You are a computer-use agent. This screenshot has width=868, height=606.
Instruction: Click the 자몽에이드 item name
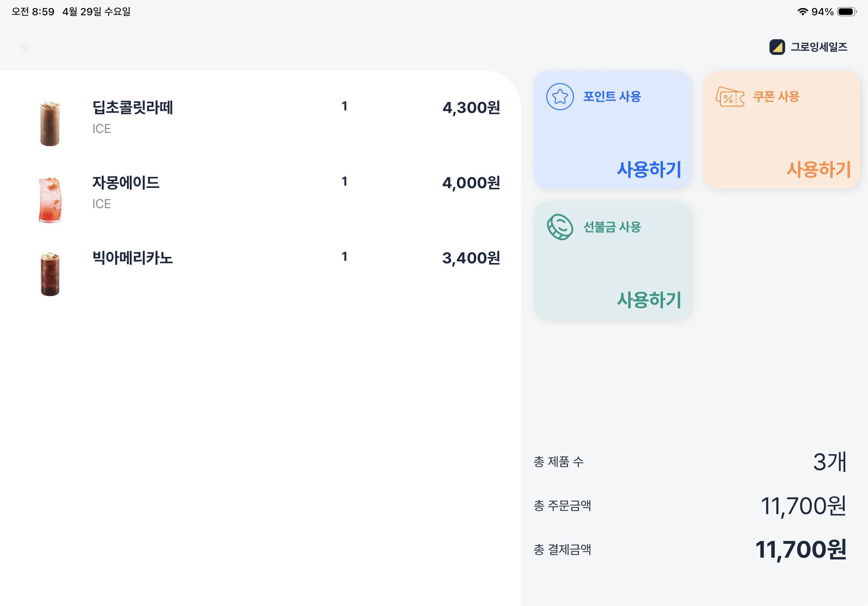tap(126, 183)
